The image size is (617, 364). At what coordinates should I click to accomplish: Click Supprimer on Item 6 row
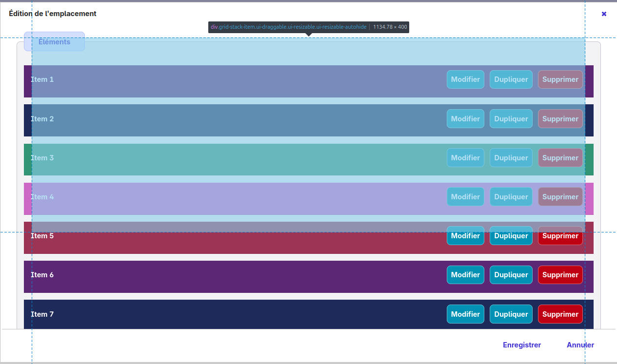560,275
